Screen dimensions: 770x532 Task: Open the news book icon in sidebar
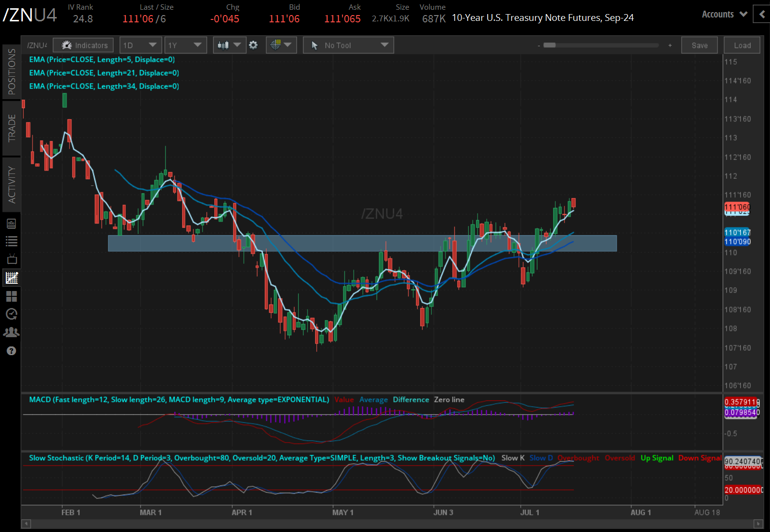12,223
